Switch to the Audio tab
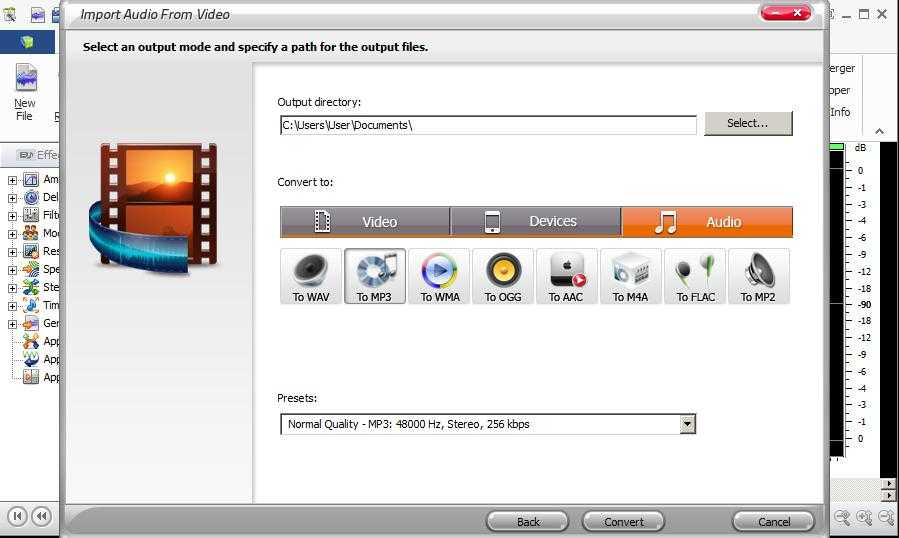Image resolution: width=899 pixels, height=538 pixels. tap(707, 222)
